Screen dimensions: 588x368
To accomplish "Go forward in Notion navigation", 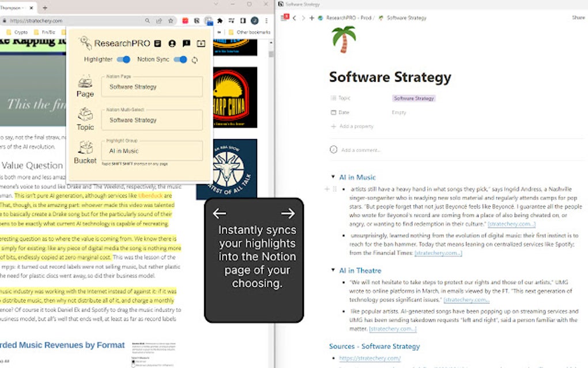I will tap(303, 18).
